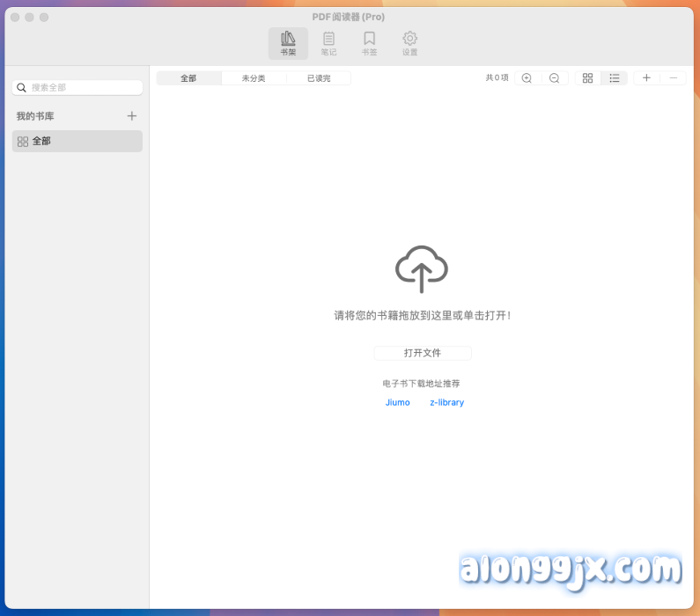Add new library with 我的书库 plus icon
Screen dimensions: 700x616
pos(132,116)
